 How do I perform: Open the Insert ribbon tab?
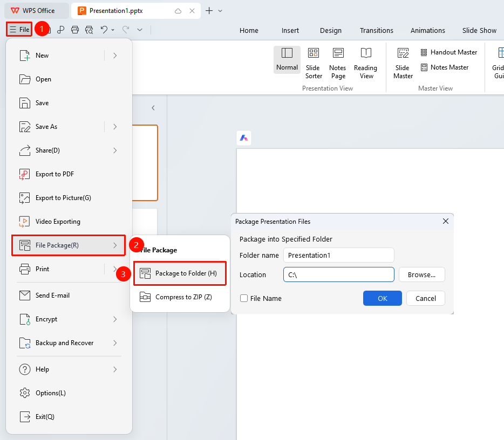pos(290,31)
